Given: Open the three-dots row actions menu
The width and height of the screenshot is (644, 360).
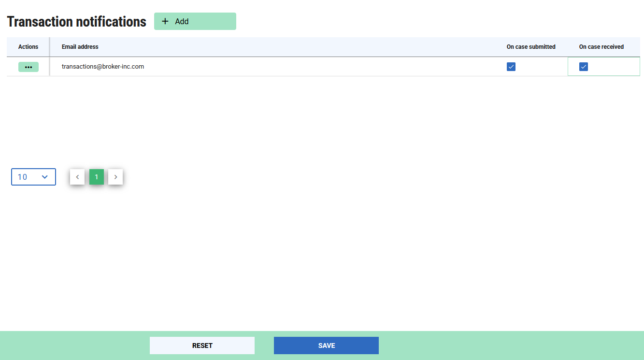Looking at the screenshot, I should click(29, 67).
